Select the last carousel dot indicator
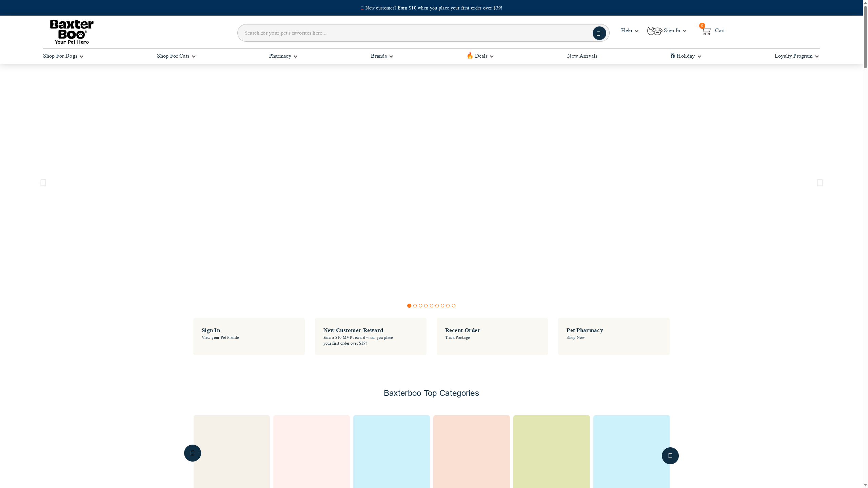The height and width of the screenshot is (488, 868). point(453,306)
